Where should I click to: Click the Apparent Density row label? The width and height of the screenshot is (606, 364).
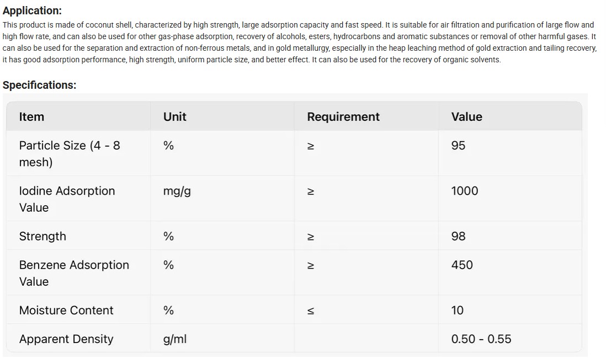pos(66,339)
